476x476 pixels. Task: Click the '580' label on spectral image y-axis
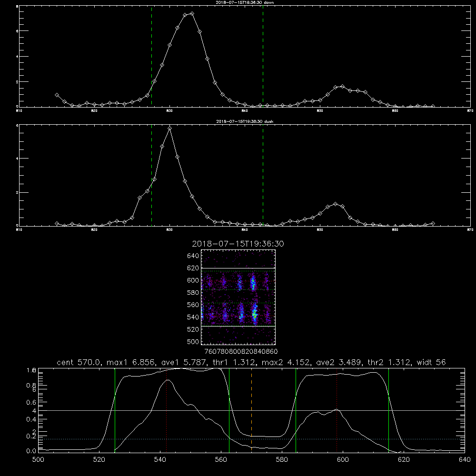(x=193, y=293)
